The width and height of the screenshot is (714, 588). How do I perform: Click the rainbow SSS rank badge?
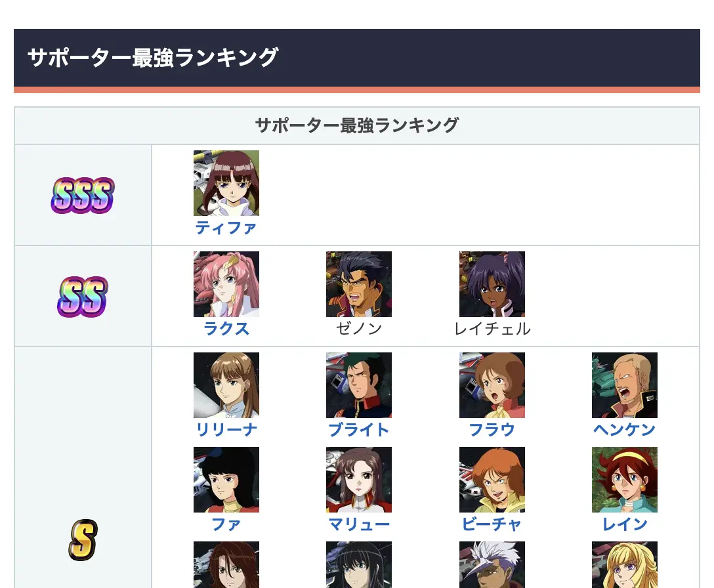pyautogui.click(x=83, y=196)
